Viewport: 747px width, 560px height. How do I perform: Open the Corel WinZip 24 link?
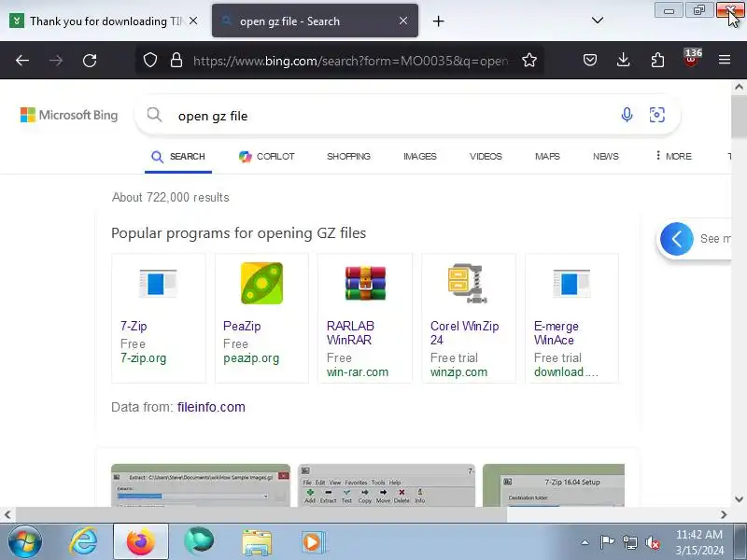[x=464, y=333]
